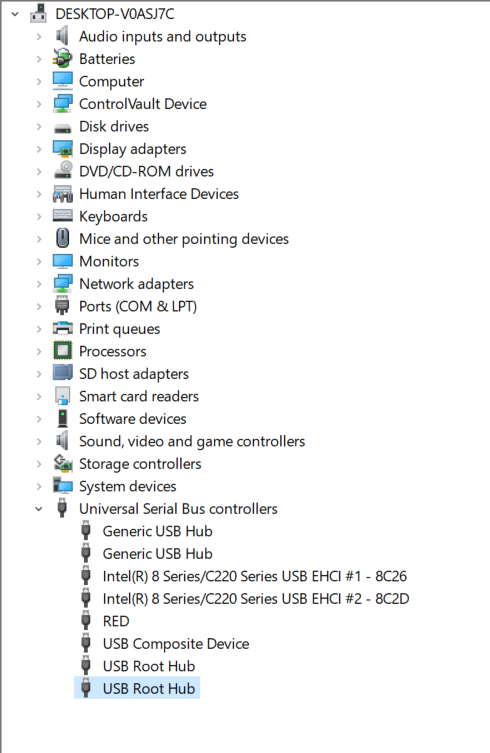The width and height of the screenshot is (490, 753).
Task: Click the SD host adapters icon
Action: [x=62, y=373]
